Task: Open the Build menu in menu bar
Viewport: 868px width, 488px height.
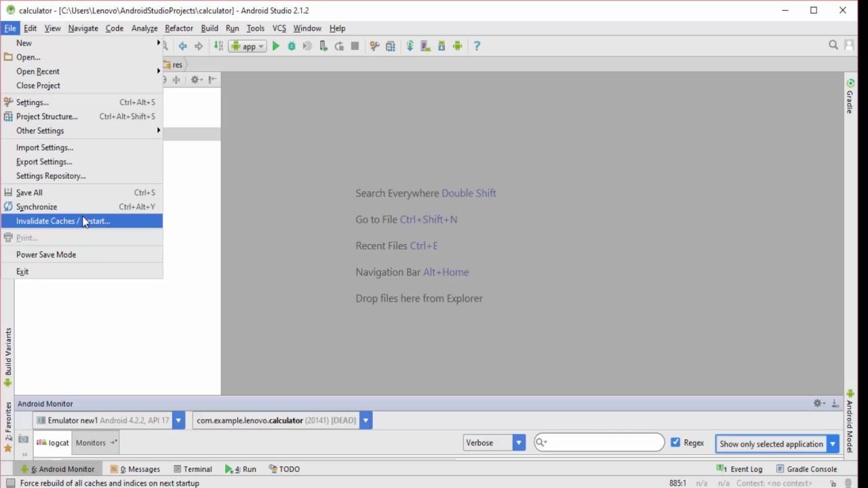Action: tap(210, 28)
